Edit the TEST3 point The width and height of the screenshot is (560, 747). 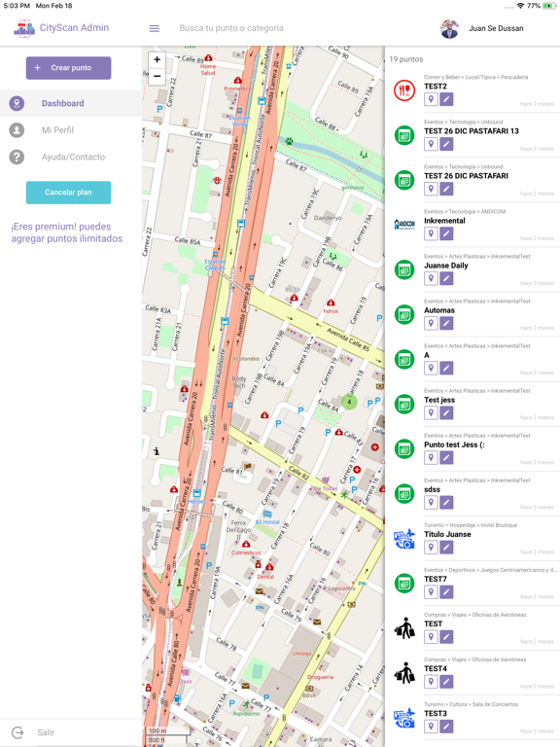click(446, 726)
